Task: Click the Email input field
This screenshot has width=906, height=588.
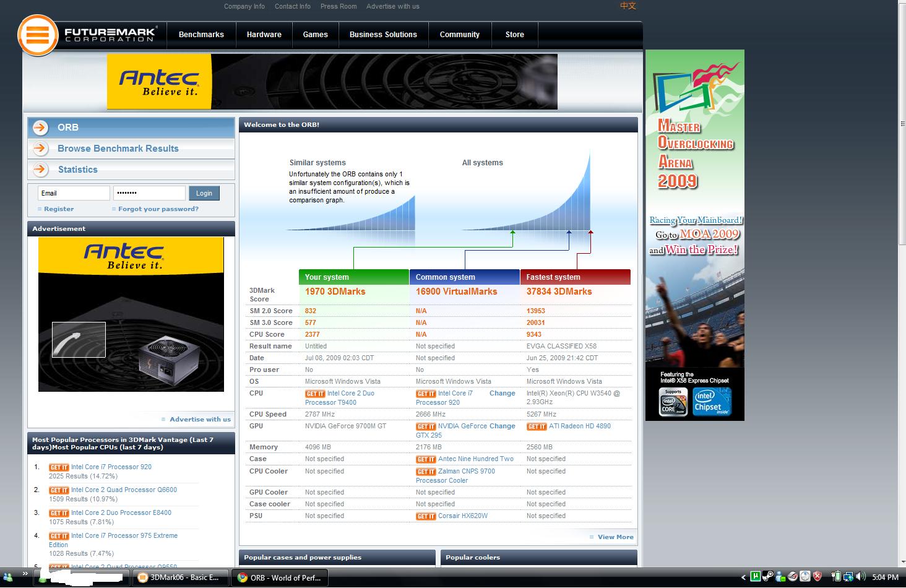Action: pos(74,193)
